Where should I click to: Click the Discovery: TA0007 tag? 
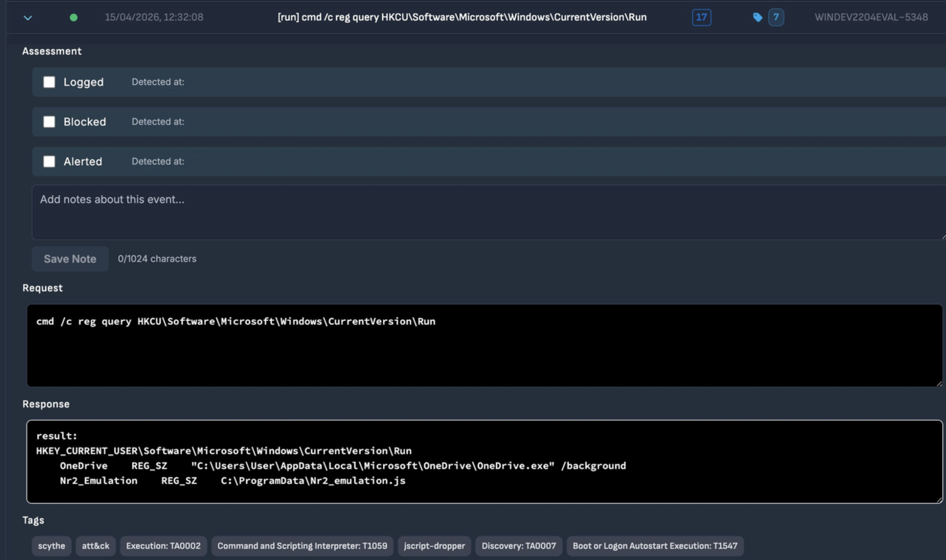[518, 546]
